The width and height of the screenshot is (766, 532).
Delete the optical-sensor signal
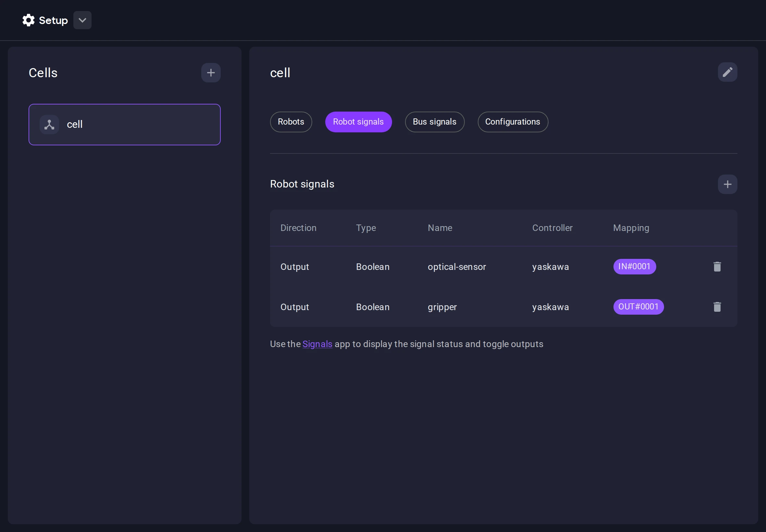(717, 267)
